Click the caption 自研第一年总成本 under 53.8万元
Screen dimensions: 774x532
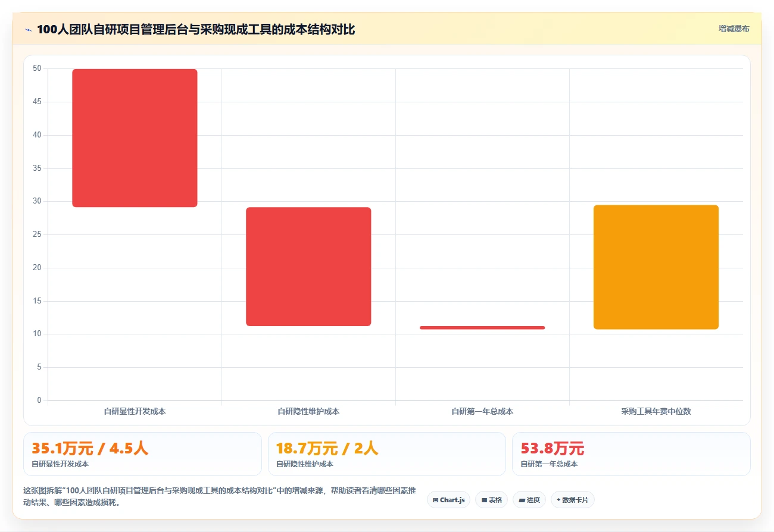(x=549, y=464)
